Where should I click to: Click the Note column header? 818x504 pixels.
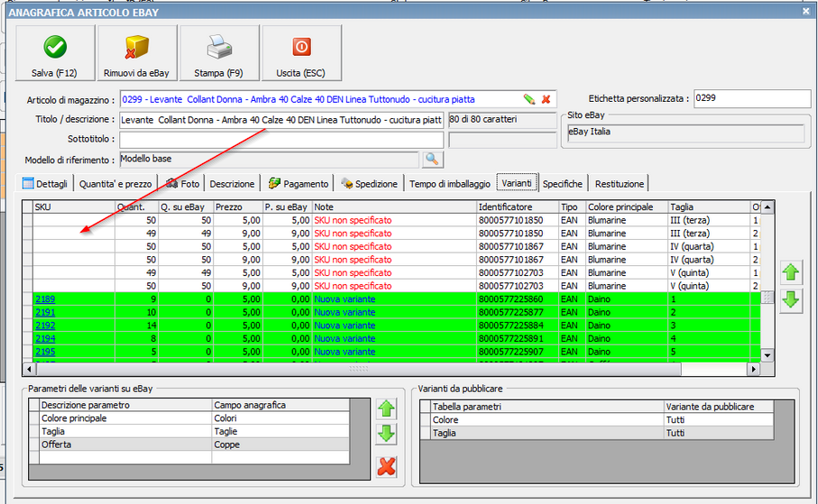[394, 207]
